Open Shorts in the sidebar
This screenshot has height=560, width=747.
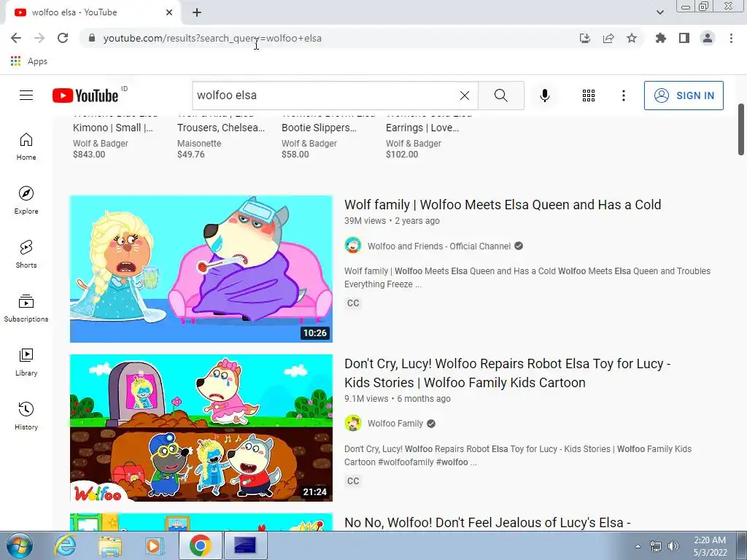coord(26,254)
